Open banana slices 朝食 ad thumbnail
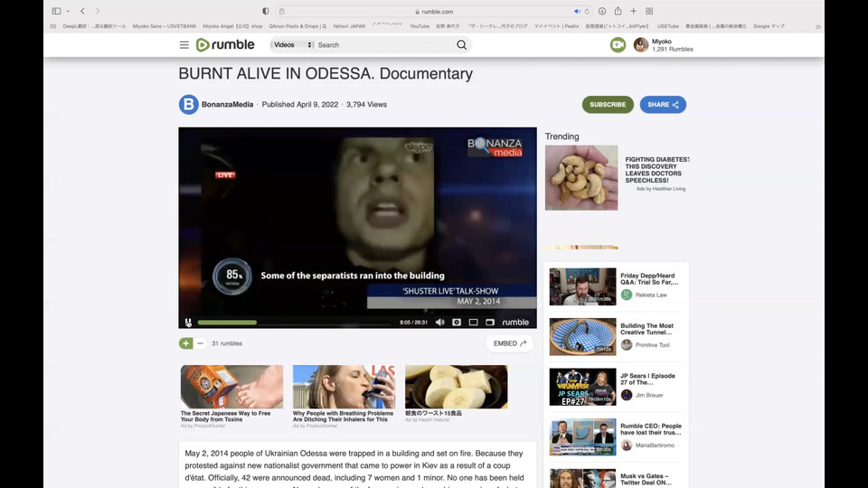Image resolution: width=868 pixels, height=488 pixels. (456, 387)
